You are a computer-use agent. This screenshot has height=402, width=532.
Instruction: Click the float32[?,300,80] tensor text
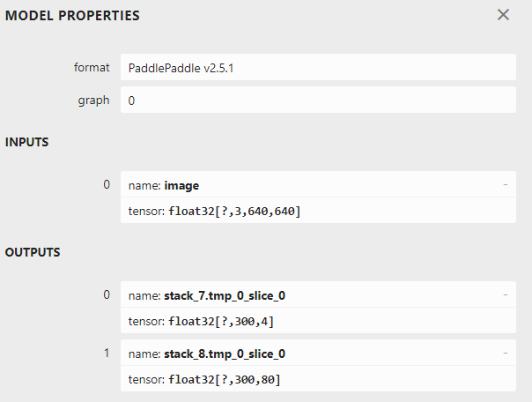click(224, 380)
